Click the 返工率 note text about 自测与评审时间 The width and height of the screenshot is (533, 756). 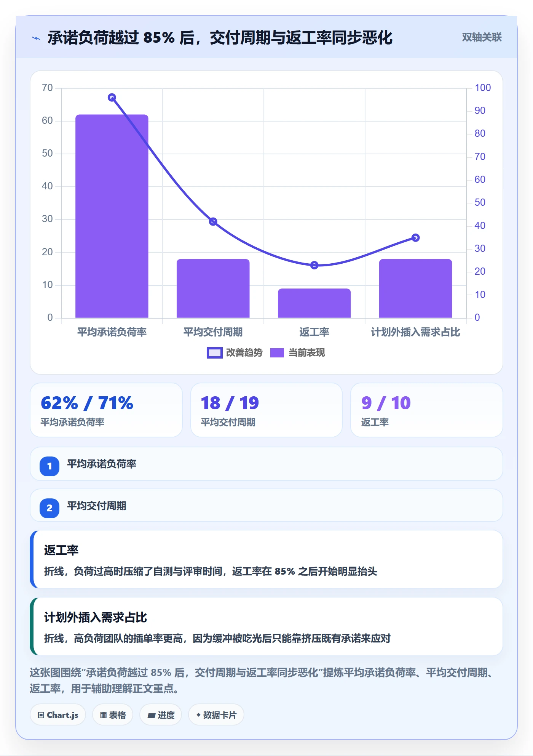tap(211, 571)
